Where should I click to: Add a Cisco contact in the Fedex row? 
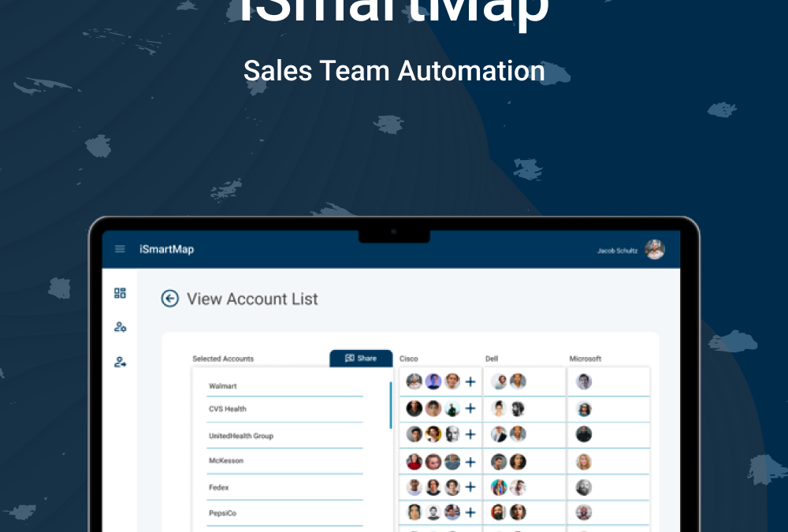[470, 487]
